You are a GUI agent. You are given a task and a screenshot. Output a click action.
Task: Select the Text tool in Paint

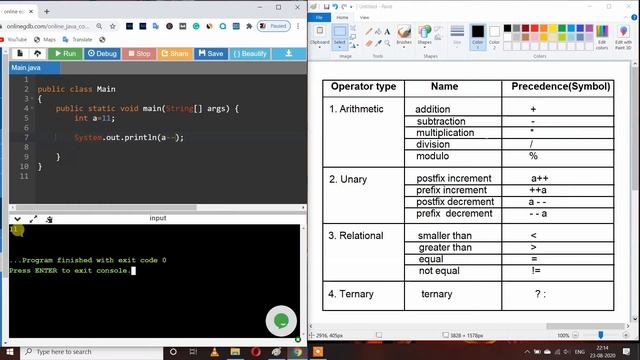387,31
